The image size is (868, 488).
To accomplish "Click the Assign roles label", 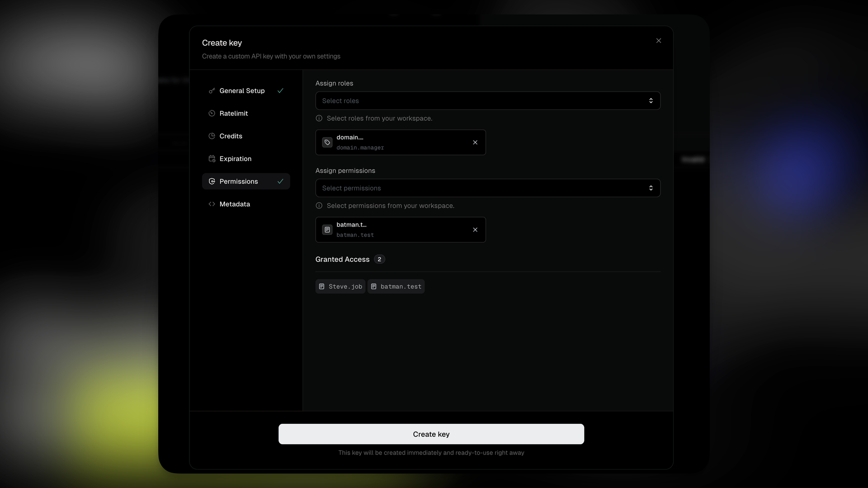I will pyautogui.click(x=334, y=83).
